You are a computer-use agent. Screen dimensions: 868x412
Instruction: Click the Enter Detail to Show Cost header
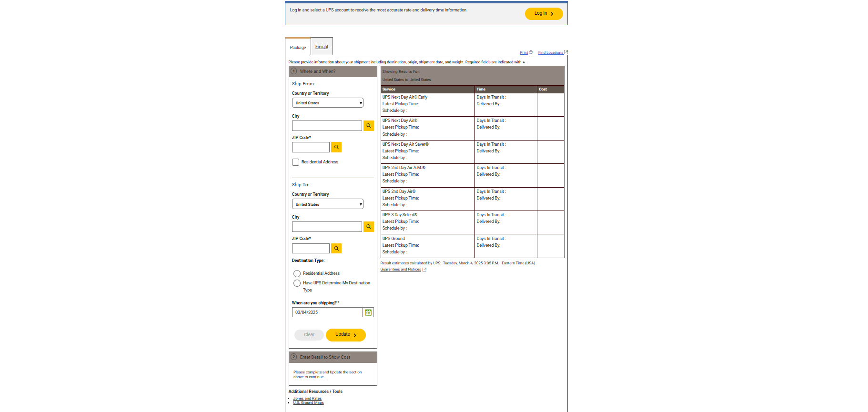(x=333, y=357)
